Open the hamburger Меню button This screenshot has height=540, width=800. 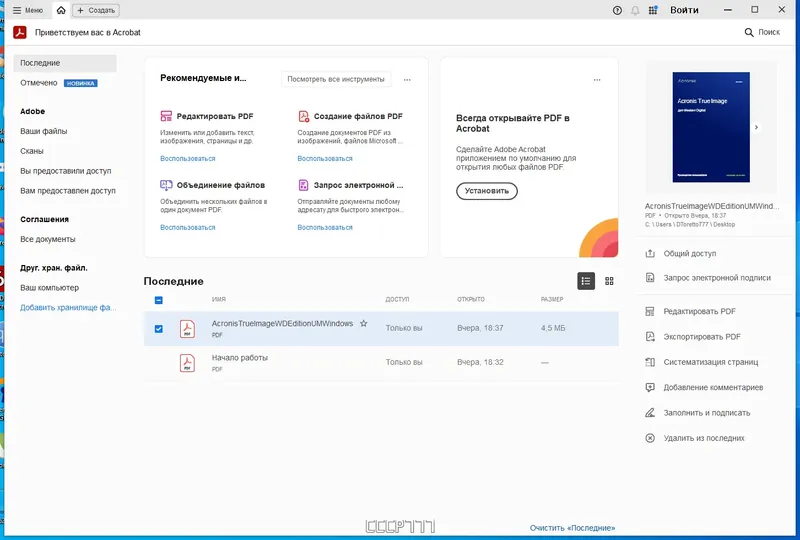28,10
